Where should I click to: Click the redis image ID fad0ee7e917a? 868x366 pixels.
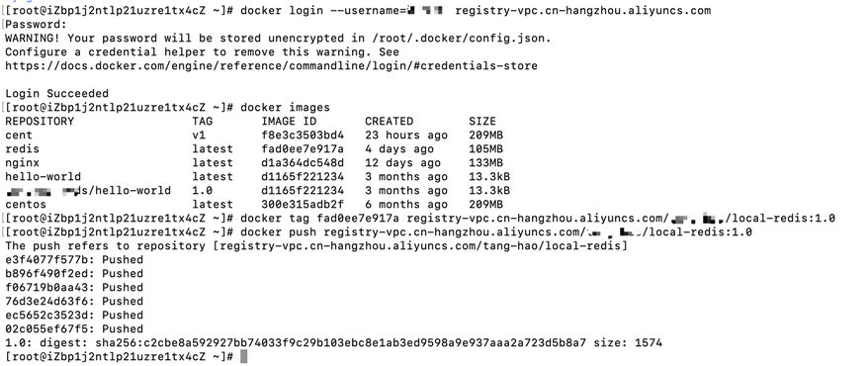[303, 149]
